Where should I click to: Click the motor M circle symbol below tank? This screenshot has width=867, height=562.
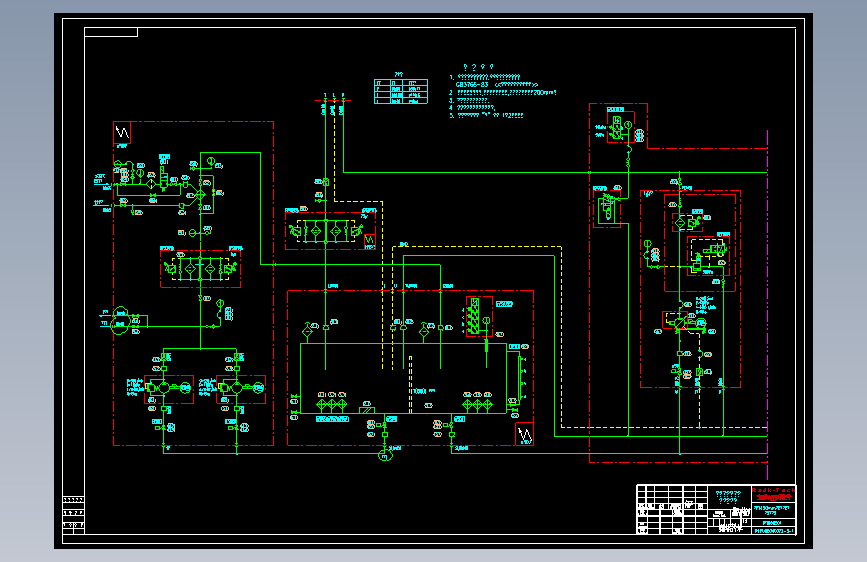(x=385, y=455)
